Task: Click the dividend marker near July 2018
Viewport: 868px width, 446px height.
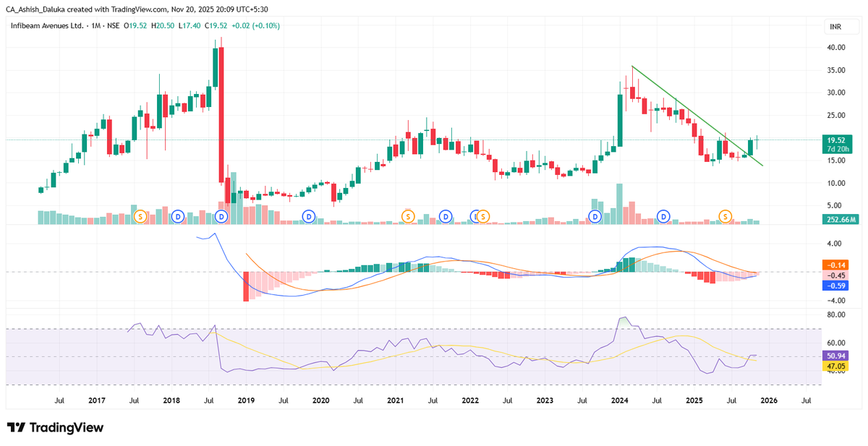Action: [x=221, y=215]
